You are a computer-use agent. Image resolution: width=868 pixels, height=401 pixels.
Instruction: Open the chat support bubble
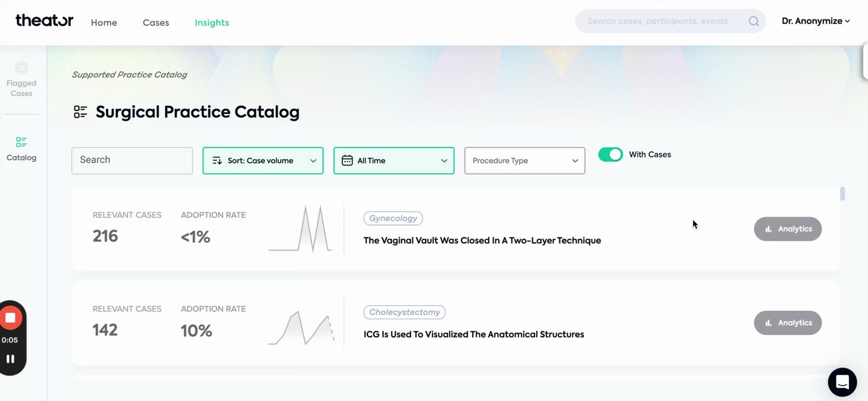[x=842, y=382]
